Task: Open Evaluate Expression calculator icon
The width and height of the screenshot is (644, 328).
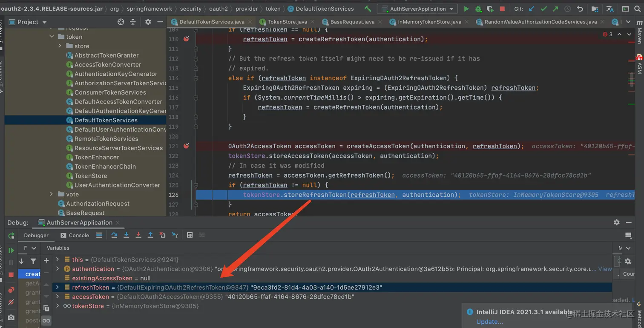Action: [190, 235]
